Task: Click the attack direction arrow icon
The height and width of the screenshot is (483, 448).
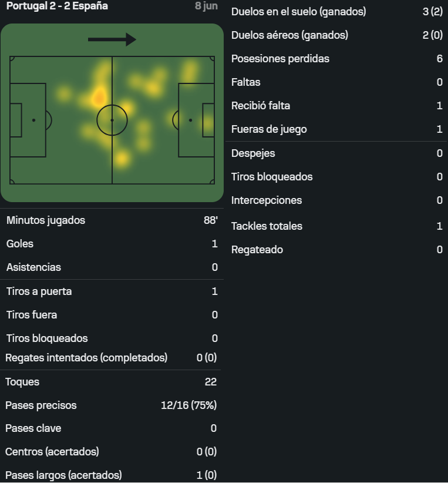Action: pyautogui.click(x=112, y=39)
